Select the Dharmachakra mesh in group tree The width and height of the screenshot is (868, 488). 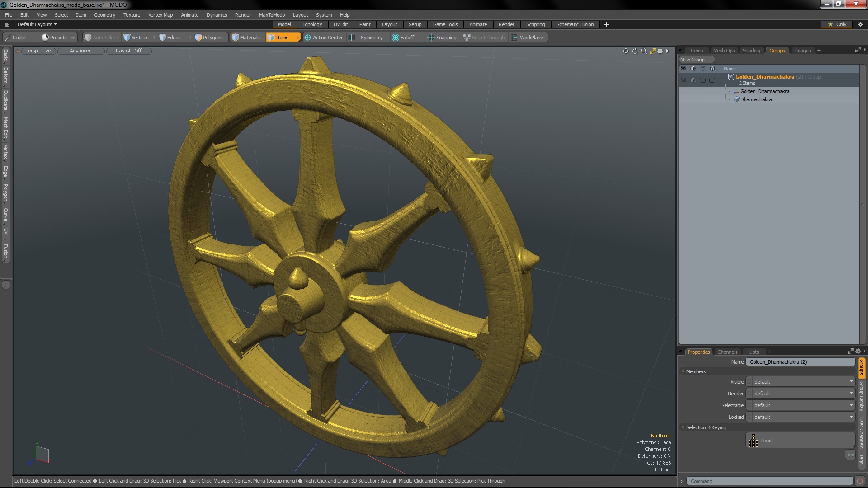756,99
